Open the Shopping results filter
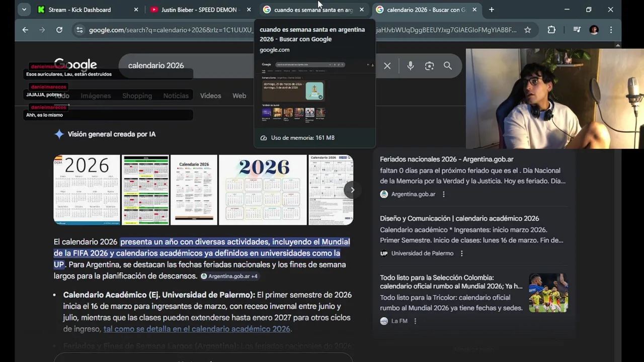 click(137, 96)
